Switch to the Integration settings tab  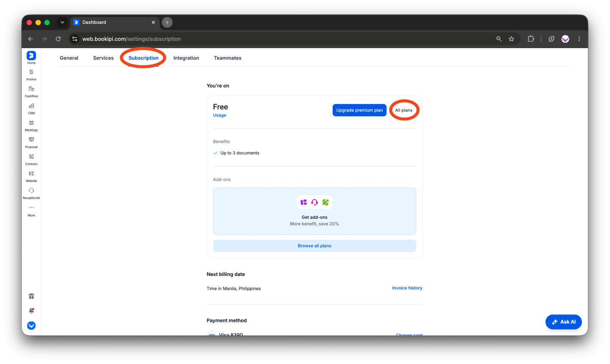[x=186, y=58]
